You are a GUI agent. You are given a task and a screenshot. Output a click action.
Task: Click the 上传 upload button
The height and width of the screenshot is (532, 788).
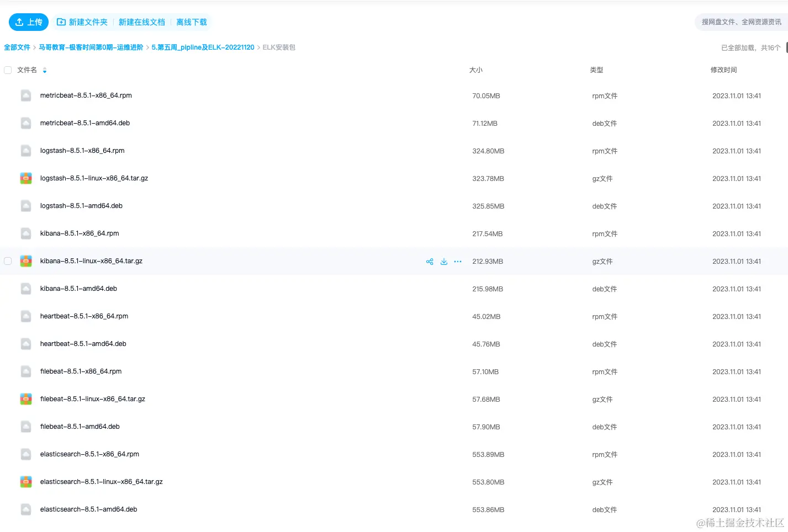29,22
